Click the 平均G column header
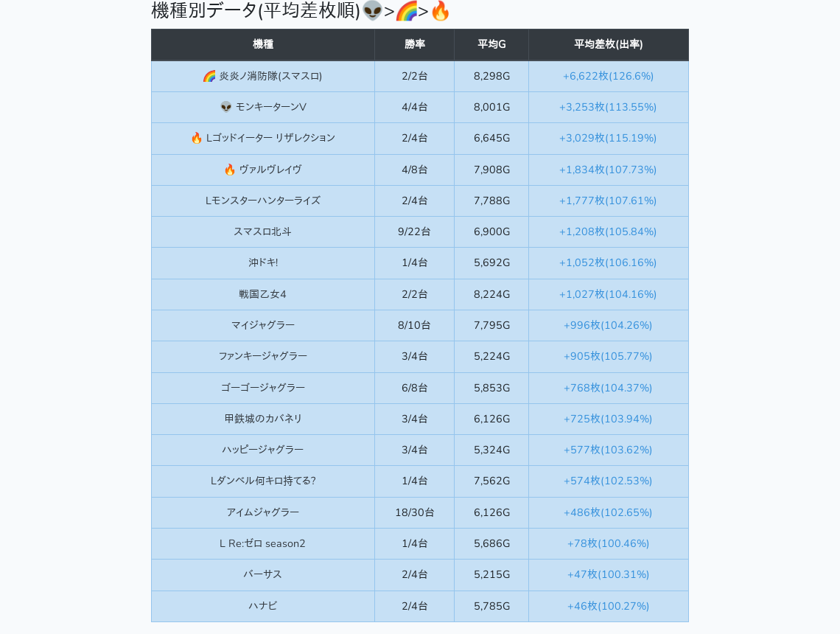 (491, 44)
